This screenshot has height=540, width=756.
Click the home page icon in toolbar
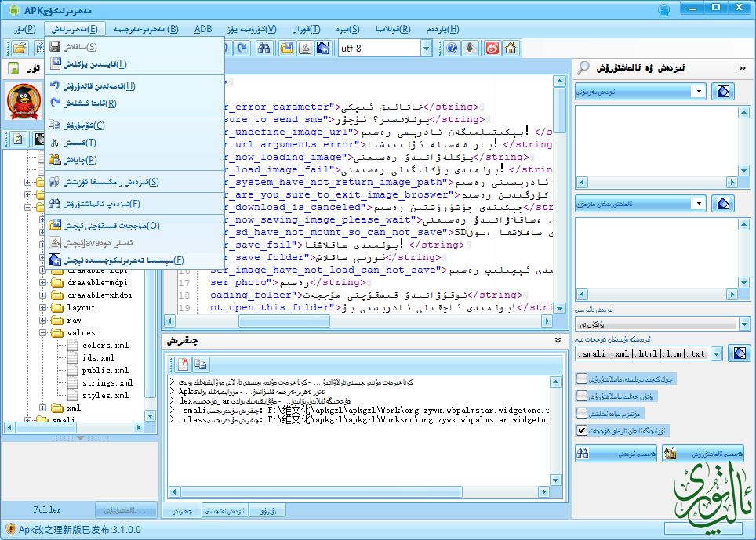point(511,48)
